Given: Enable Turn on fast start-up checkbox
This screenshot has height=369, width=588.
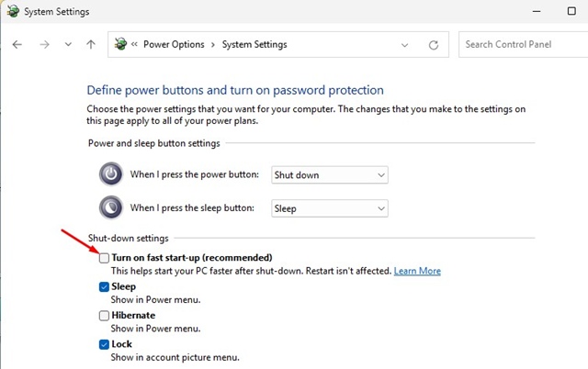Looking at the screenshot, I should [x=105, y=258].
